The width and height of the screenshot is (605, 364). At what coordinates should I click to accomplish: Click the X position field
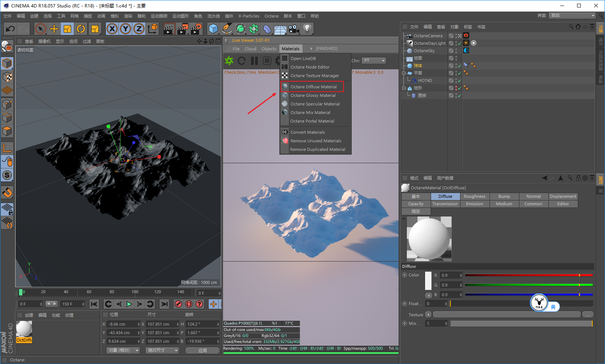click(123, 324)
